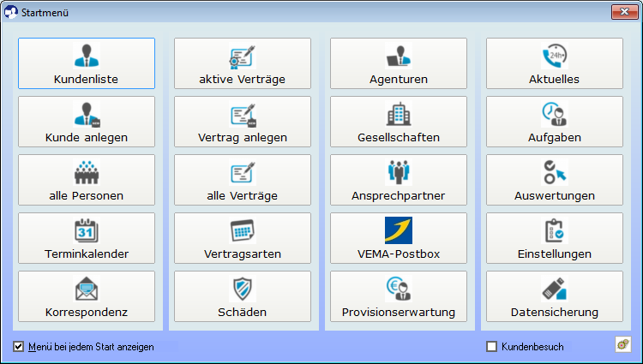Image resolution: width=643 pixels, height=364 pixels.
Task: Open Provisionserwartung
Action: 399,296
